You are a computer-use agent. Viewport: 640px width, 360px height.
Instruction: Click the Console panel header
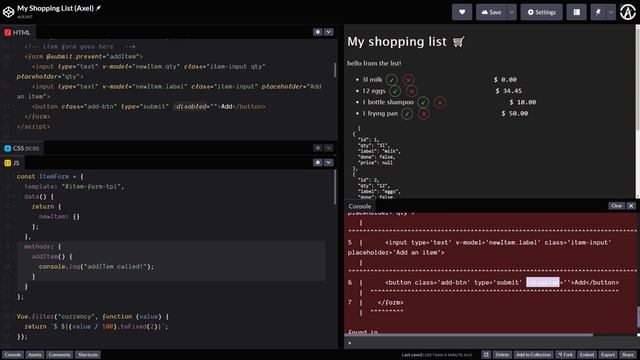click(360, 206)
